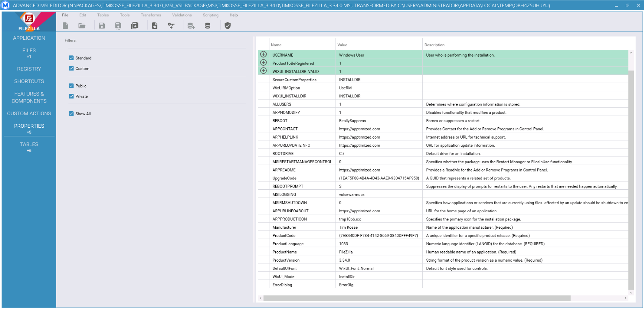Click the horizontal scrollbar thumb
644x309 pixels.
417,298
